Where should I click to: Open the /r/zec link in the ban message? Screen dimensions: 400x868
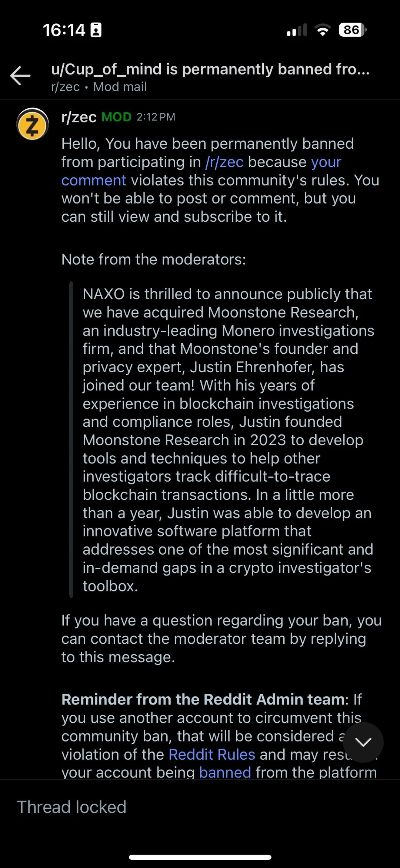[x=224, y=162]
